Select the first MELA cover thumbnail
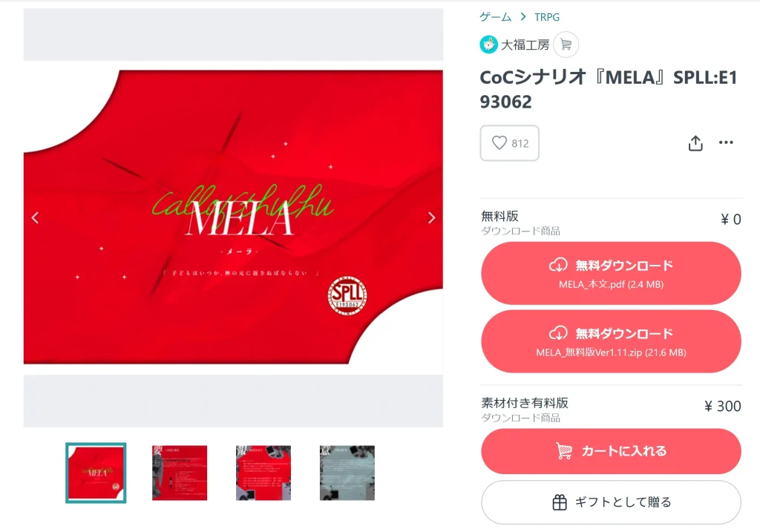Screen dimensions: 760x532 pyautogui.click(x=96, y=473)
